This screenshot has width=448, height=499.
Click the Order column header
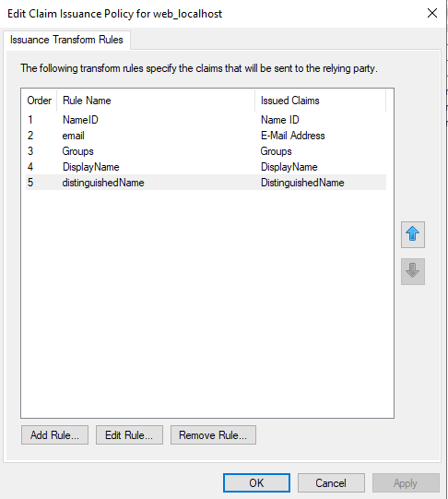(40, 101)
